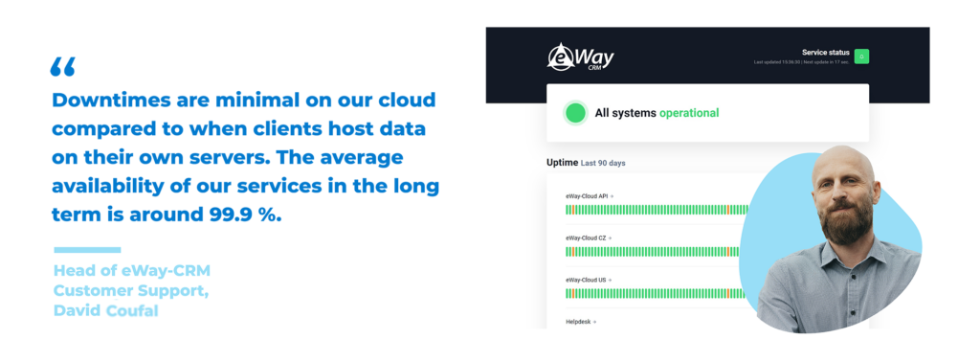Click the green operational status circle
Image resolution: width=980 pixels, height=362 pixels.
pos(575,113)
